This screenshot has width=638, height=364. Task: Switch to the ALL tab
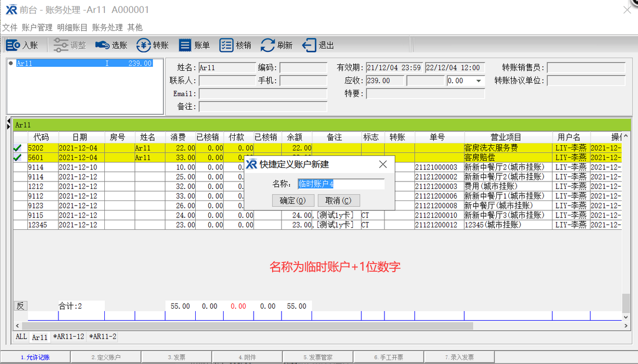21,337
